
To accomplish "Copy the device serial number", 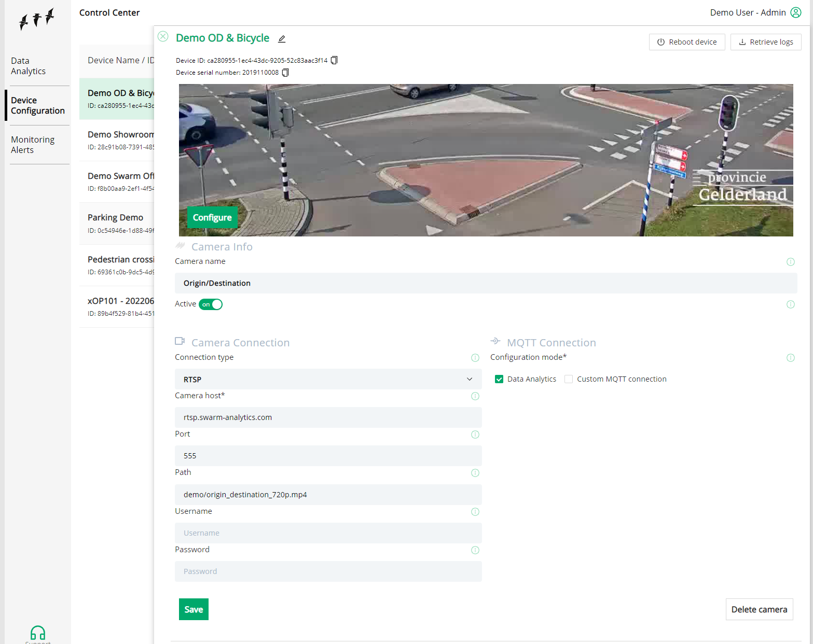I will coord(285,73).
